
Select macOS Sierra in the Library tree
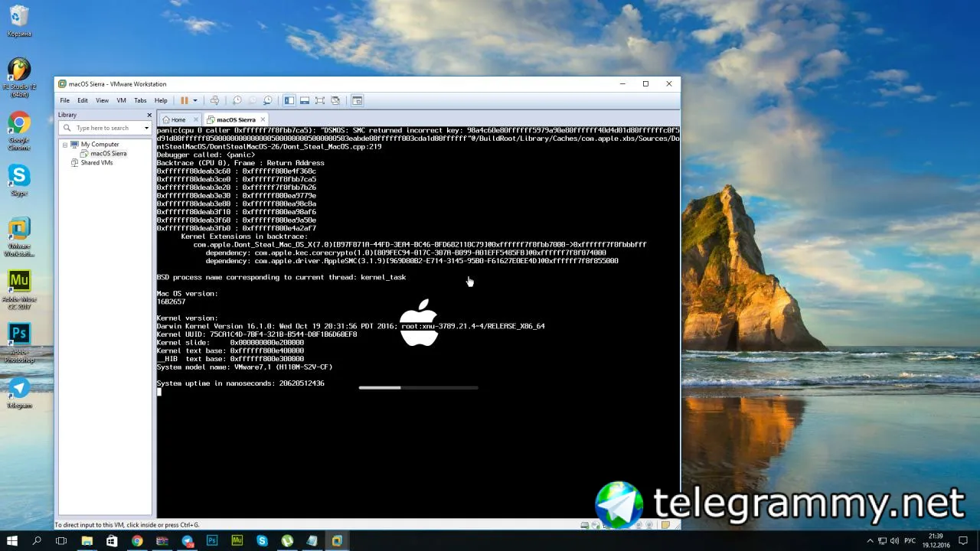tap(108, 154)
